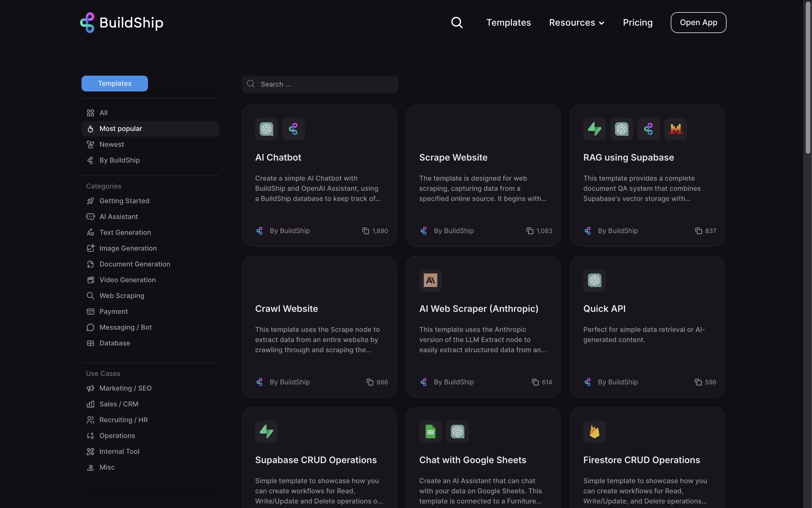Open the AI Chatbot template title
Viewport: 812px width, 508px height.
tap(278, 157)
